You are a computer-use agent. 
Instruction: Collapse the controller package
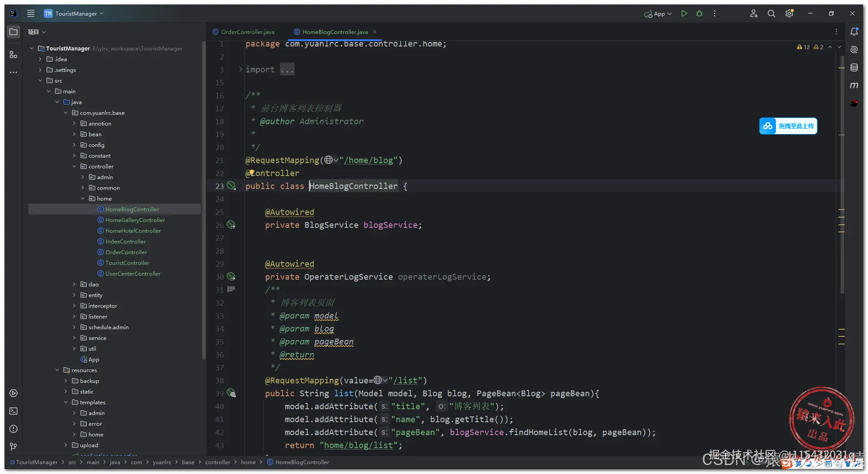(74, 166)
